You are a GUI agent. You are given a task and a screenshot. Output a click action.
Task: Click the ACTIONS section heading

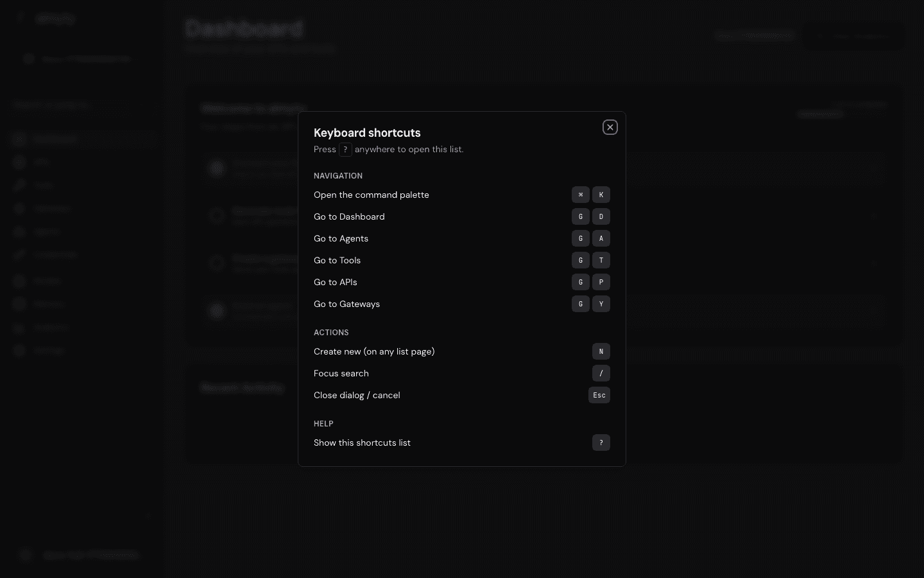coord(331,333)
